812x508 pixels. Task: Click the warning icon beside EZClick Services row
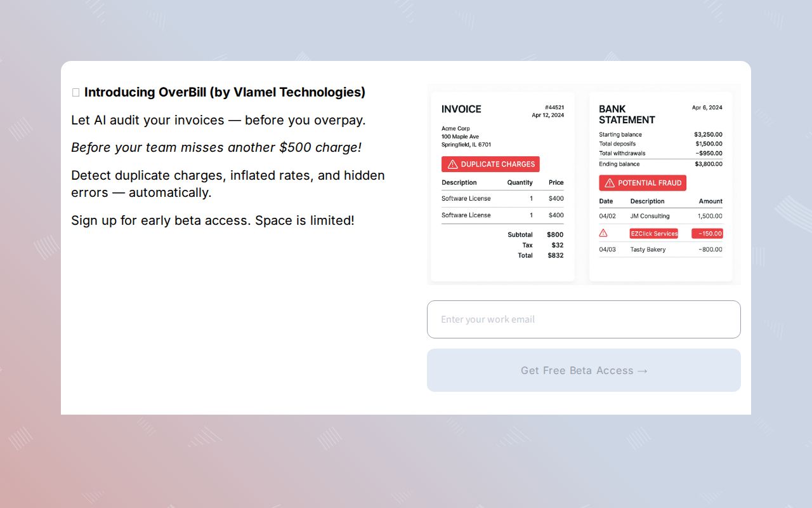pyautogui.click(x=602, y=233)
